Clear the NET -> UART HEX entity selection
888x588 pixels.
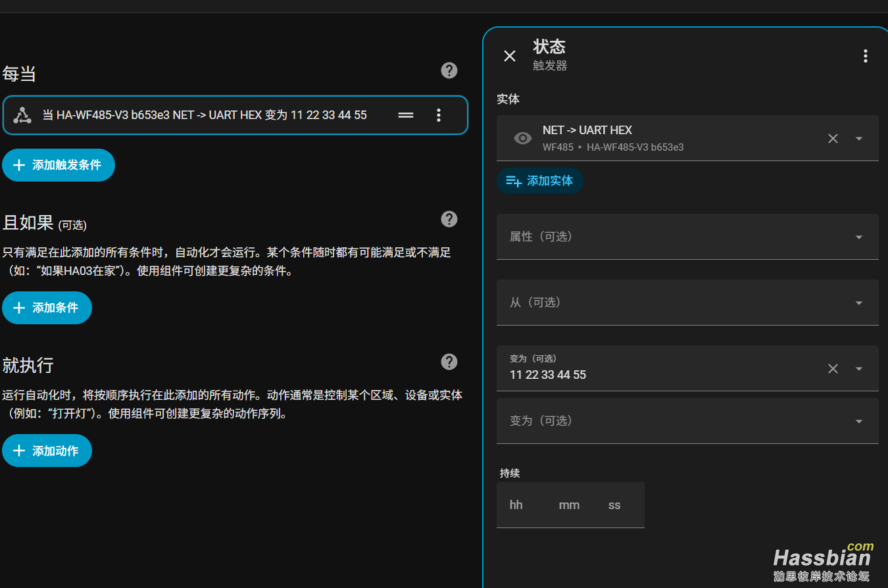click(x=833, y=138)
